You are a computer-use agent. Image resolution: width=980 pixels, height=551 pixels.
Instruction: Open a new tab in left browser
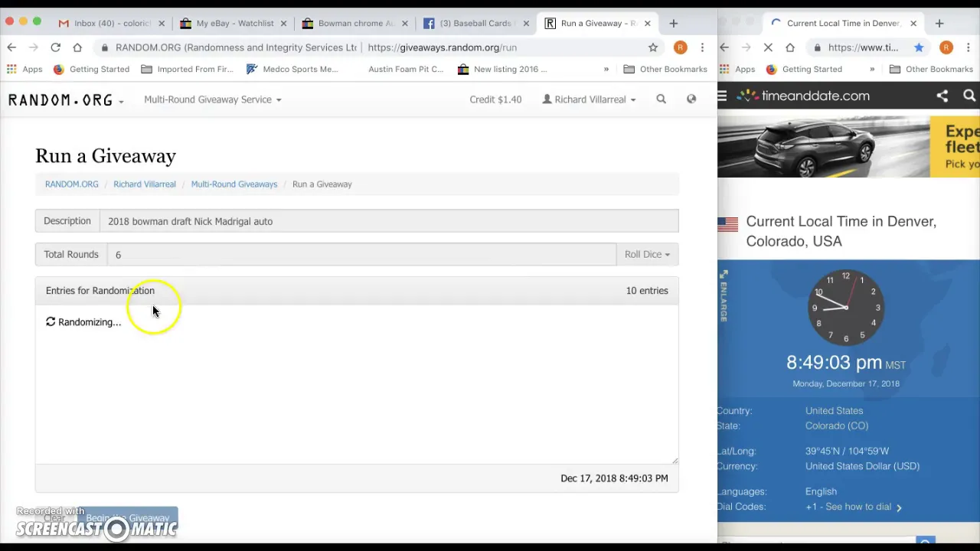click(x=674, y=23)
